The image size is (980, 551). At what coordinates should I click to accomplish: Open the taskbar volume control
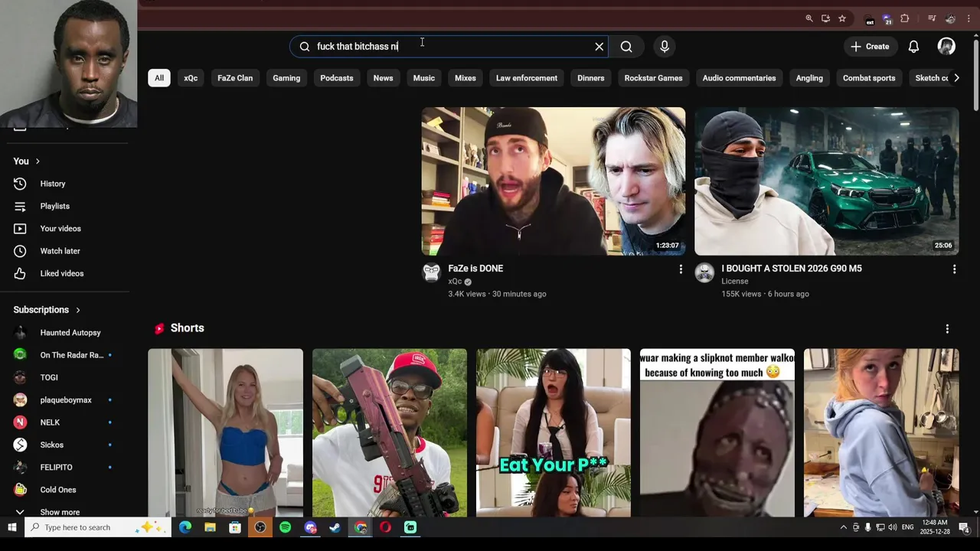pyautogui.click(x=892, y=527)
